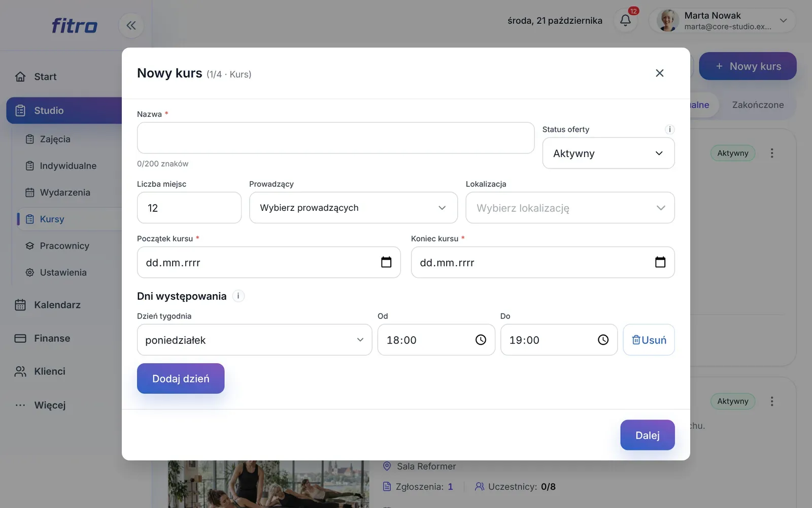Open Indywidualne in the sidebar
The image size is (812, 508).
click(68, 166)
